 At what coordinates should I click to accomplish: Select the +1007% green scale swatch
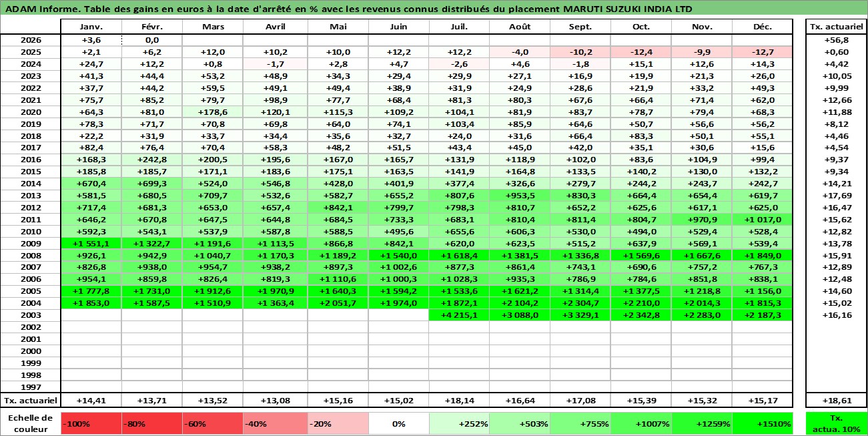[x=641, y=423]
